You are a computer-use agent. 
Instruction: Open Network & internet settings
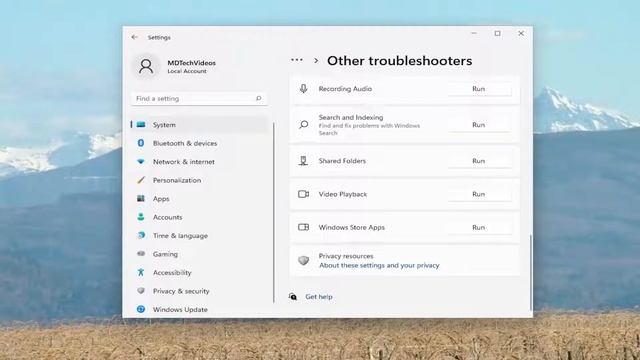(199, 162)
